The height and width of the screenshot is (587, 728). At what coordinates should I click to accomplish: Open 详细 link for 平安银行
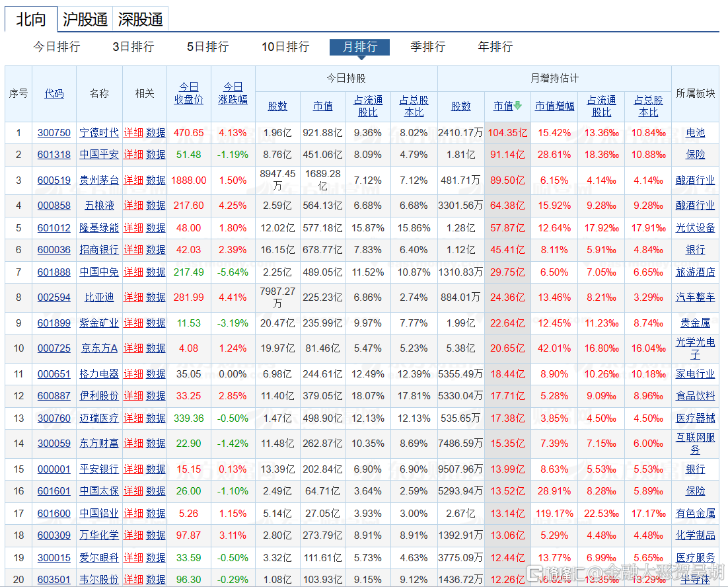click(133, 469)
